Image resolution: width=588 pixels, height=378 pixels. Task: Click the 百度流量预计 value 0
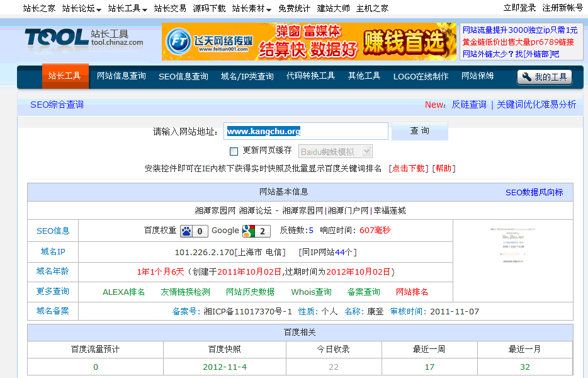coord(96,367)
